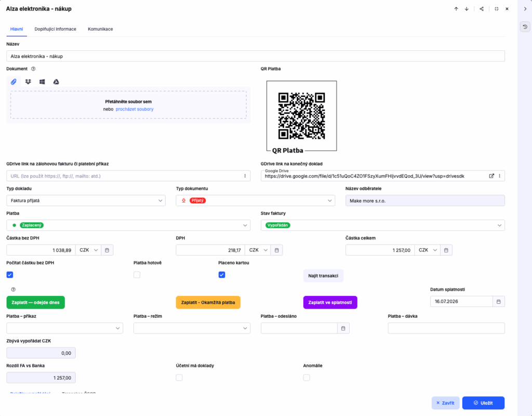Image resolution: width=532 pixels, height=416 pixels.
Task: Select the paperclip attachment upload icon
Action: [x=14, y=82]
